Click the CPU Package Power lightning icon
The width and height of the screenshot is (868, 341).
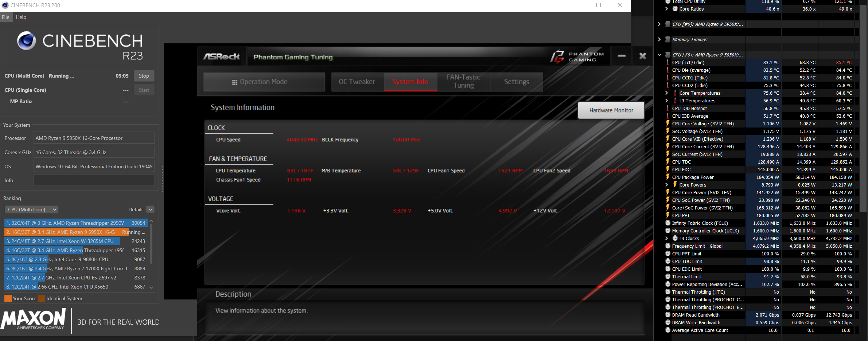click(668, 177)
